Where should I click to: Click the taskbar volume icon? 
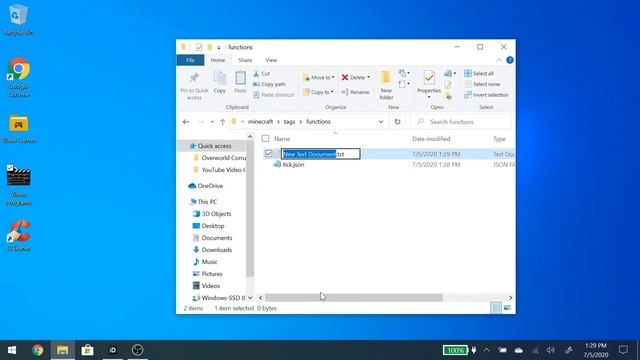551,350
